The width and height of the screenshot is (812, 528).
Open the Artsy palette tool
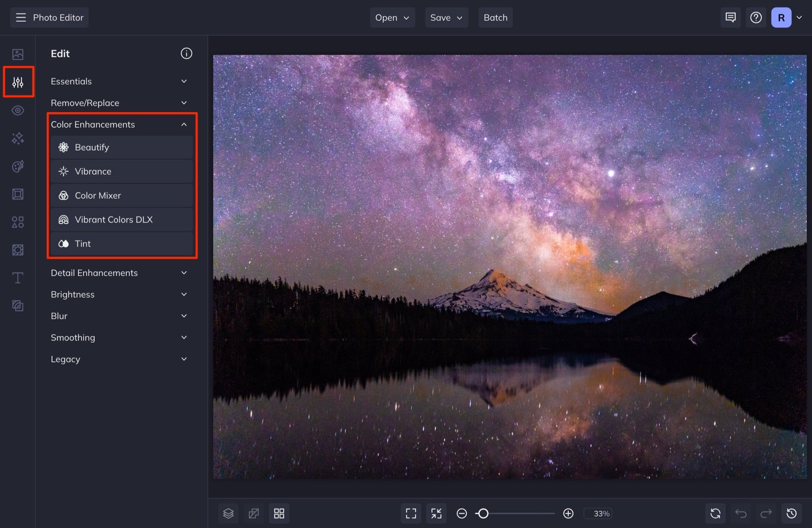point(18,166)
